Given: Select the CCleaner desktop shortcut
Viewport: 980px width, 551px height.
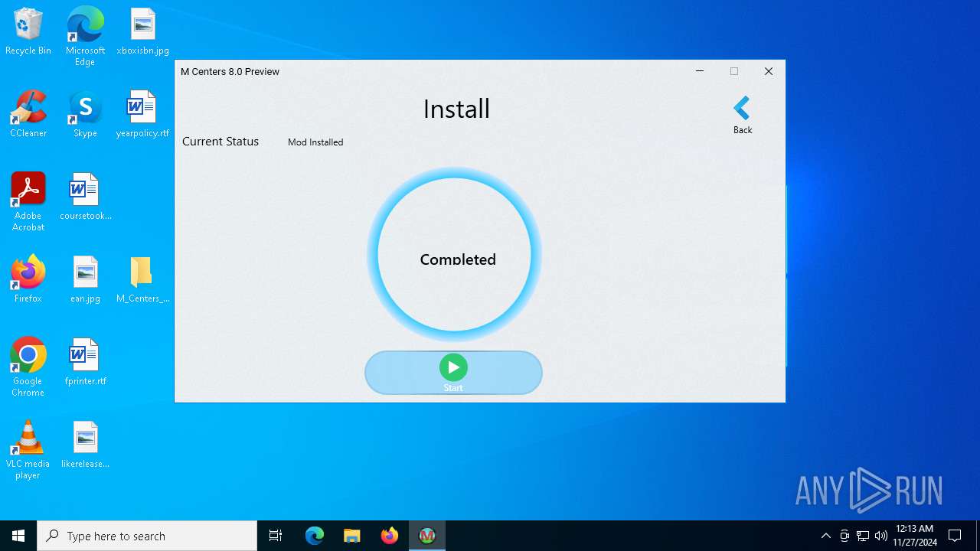Looking at the screenshot, I should 28,114.
